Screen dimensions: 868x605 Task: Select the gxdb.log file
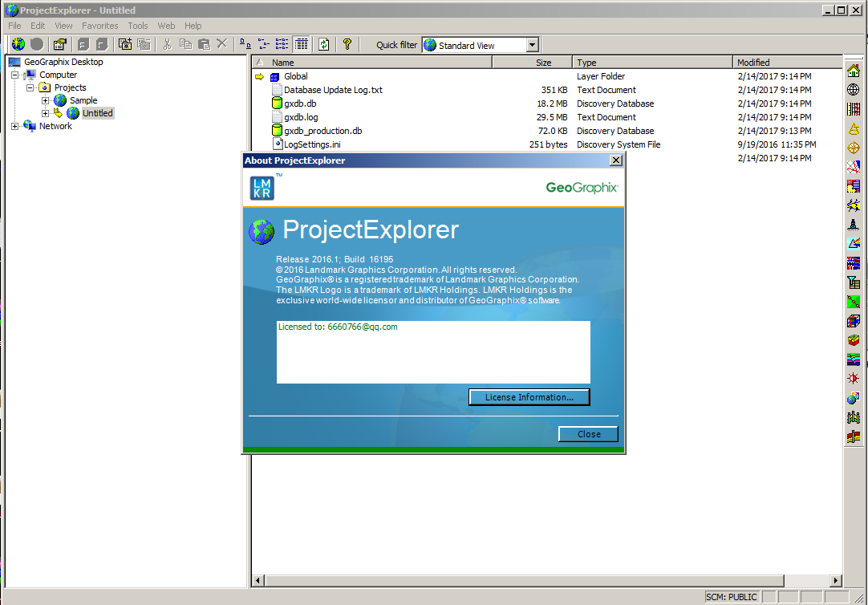301,117
